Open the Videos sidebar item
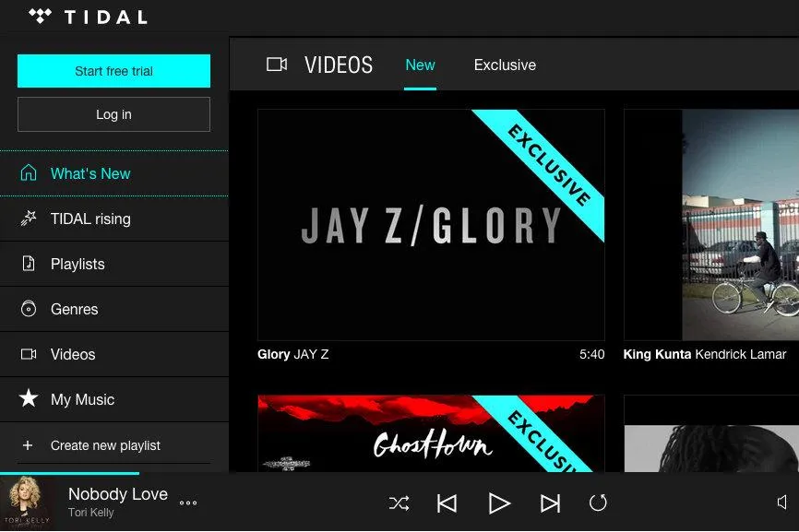The width and height of the screenshot is (799, 532). 114,354
